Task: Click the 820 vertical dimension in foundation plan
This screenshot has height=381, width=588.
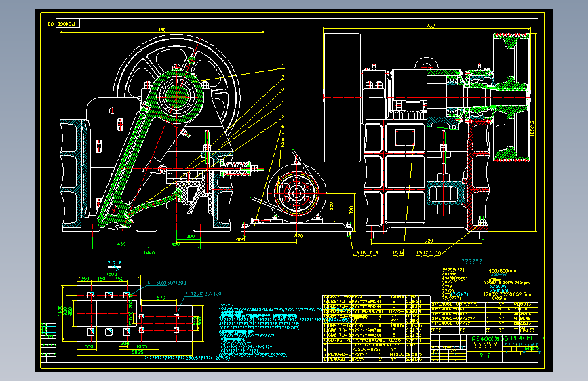Action: click(65, 311)
